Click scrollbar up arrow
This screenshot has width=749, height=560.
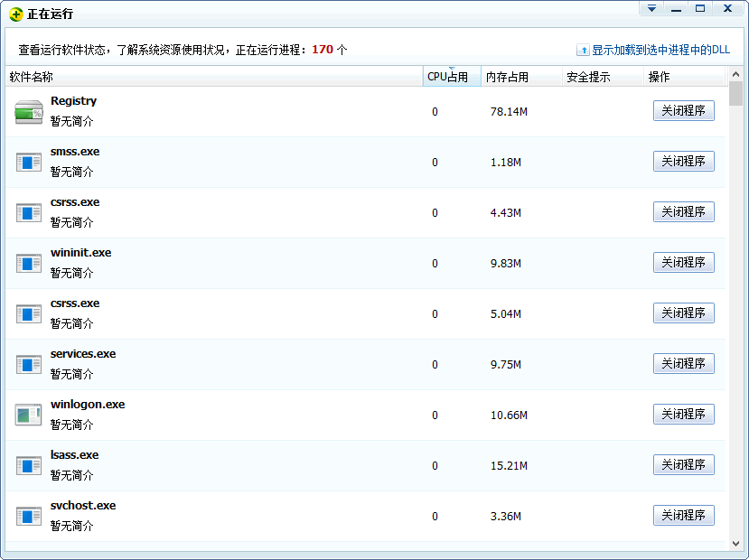point(735,74)
